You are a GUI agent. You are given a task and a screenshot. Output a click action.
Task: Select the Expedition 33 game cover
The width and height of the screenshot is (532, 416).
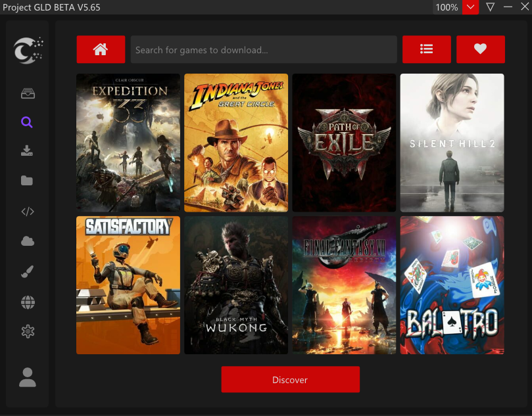point(128,143)
